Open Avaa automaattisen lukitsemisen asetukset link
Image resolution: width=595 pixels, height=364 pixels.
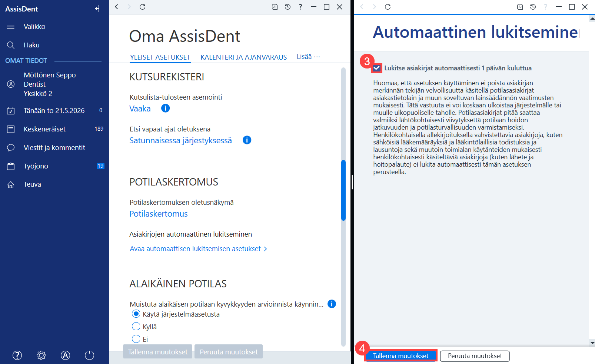coord(198,249)
